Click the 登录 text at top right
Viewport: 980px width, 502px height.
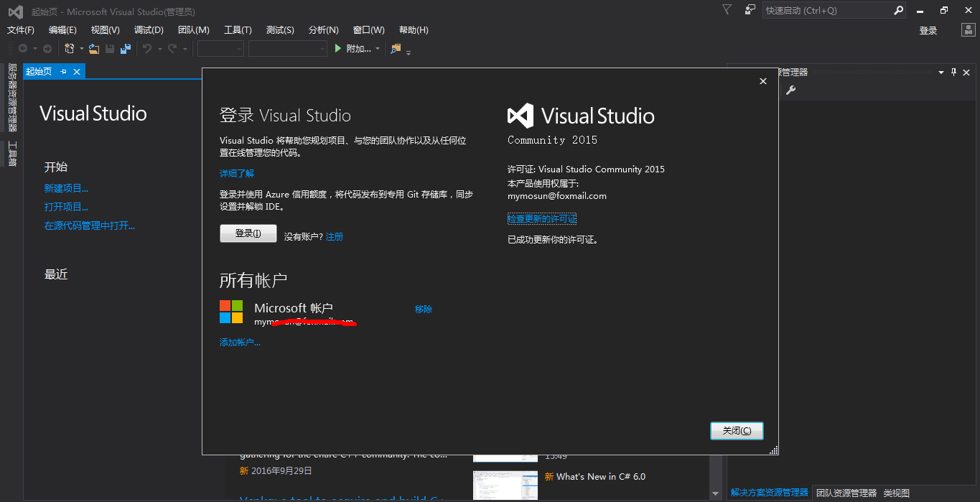(928, 30)
